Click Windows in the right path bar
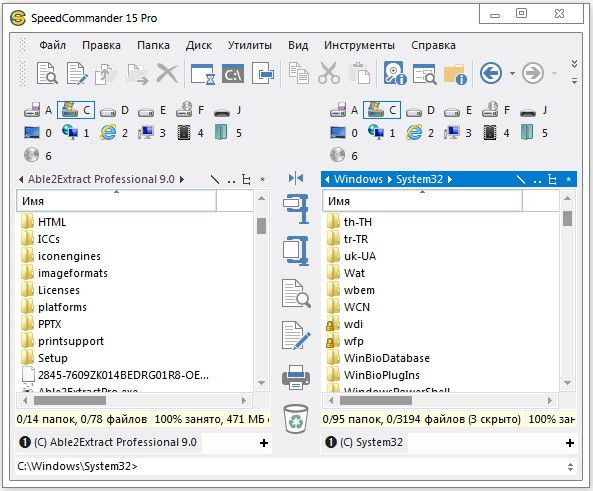 pyautogui.click(x=359, y=179)
